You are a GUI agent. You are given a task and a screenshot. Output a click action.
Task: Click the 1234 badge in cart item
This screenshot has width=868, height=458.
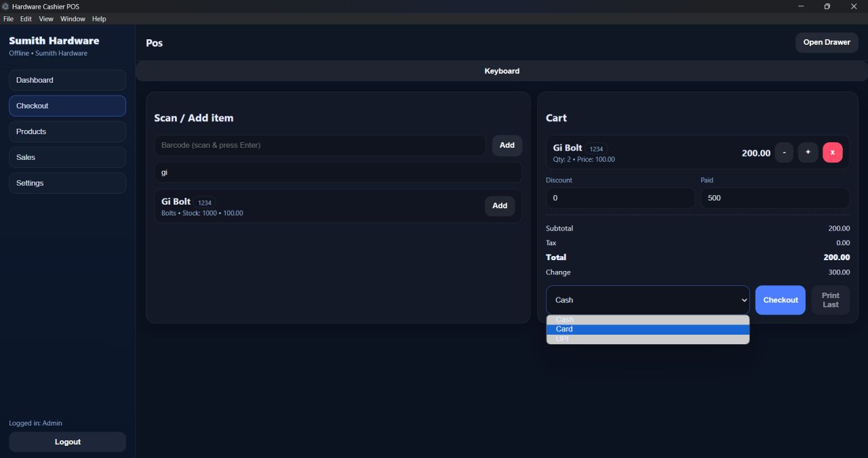(596, 149)
